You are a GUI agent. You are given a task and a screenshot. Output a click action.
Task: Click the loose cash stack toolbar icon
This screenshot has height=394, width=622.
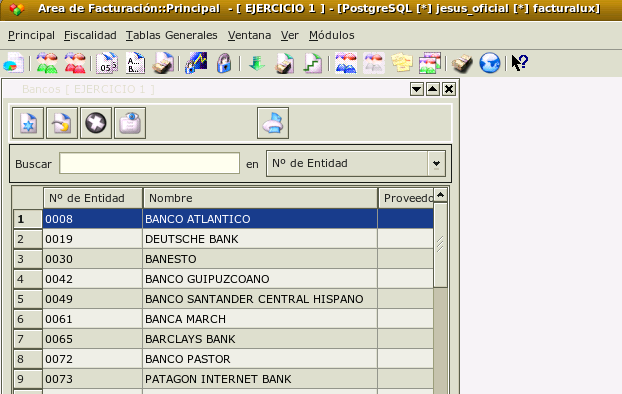pos(462,63)
